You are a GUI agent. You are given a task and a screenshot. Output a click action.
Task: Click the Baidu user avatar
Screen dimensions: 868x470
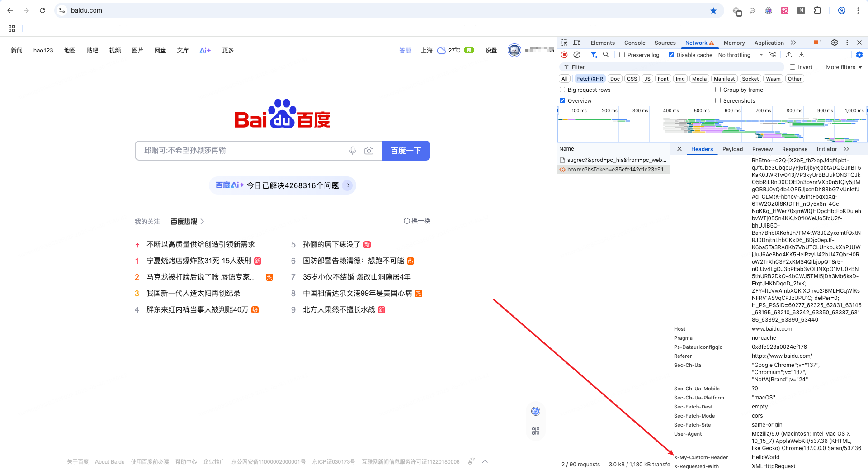click(514, 50)
